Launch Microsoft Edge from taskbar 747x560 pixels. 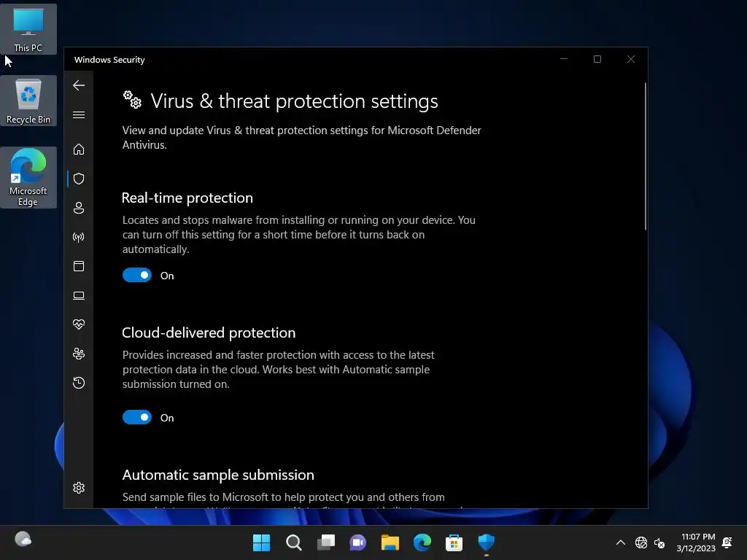point(422,542)
